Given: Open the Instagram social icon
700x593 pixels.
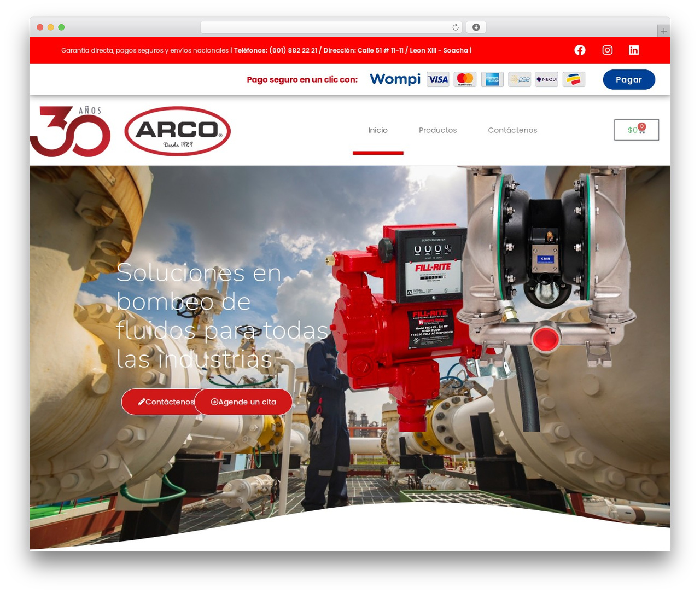Looking at the screenshot, I should coord(608,50).
